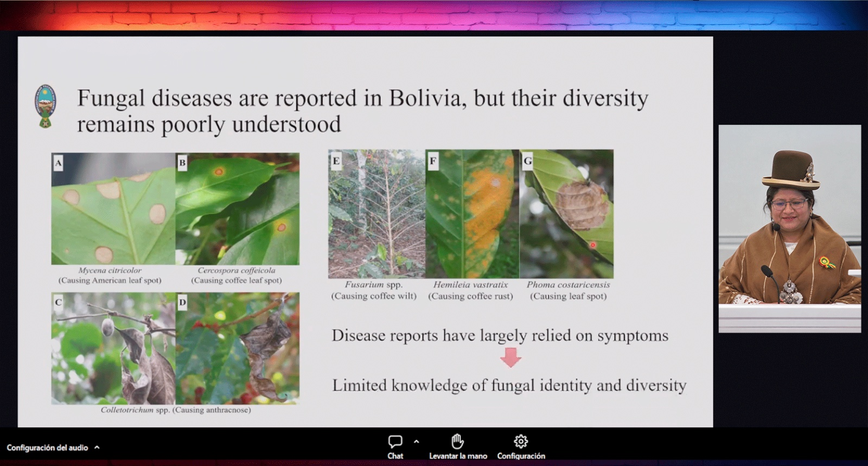Open the Chat panel
This screenshot has width=868, height=466.
point(395,447)
